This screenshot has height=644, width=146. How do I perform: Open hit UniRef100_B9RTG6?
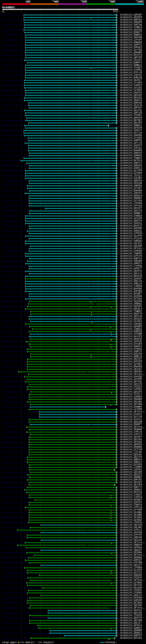coord(131,20)
